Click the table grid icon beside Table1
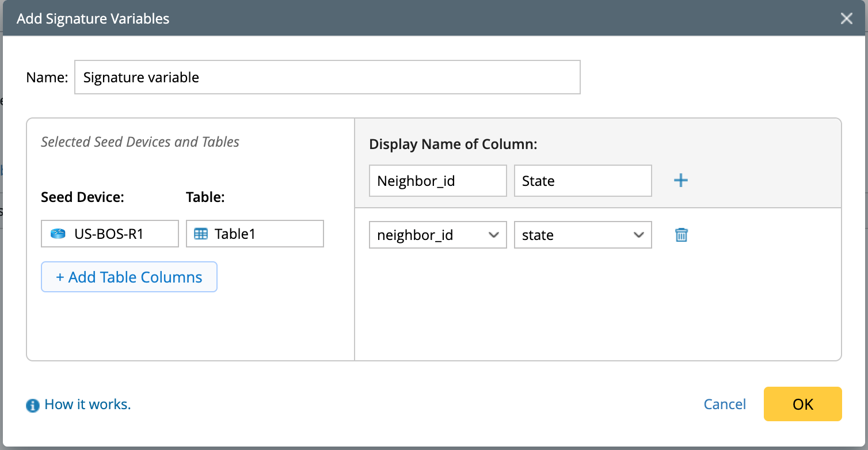This screenshot has height=450, width=868. (x=201, y=234)
